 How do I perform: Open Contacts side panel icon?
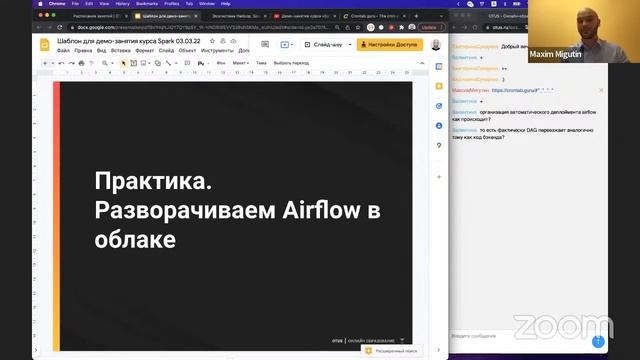439,126
